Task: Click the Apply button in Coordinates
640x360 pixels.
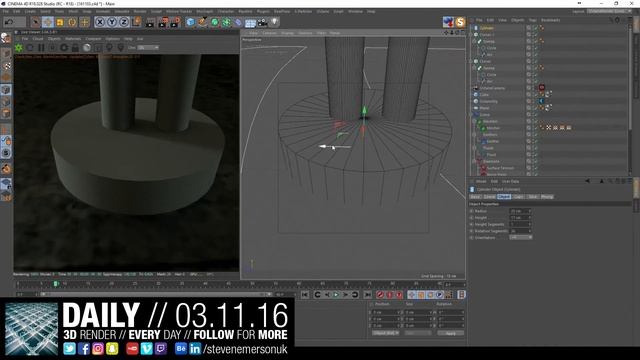Action: (x=451, y=333)
